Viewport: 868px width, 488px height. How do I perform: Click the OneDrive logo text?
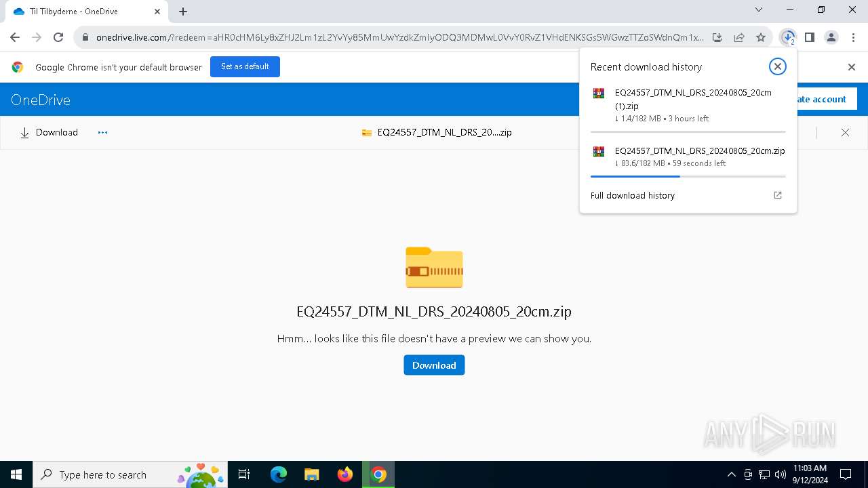(41, 100)
